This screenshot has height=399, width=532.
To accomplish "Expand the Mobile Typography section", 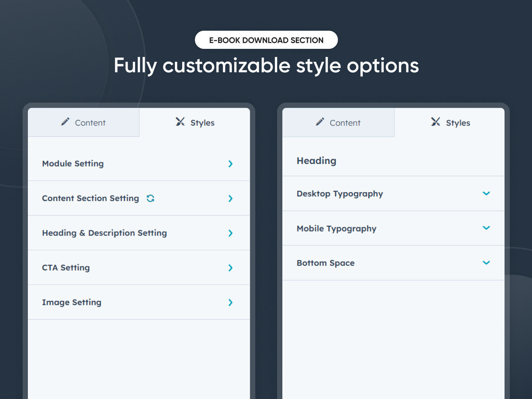I will [486, 228].
